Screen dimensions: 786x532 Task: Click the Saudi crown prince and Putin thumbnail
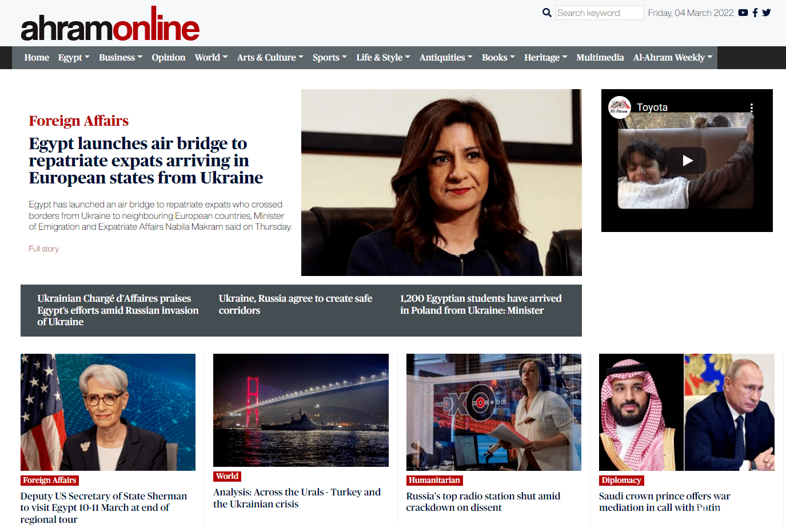click(687, 412)
